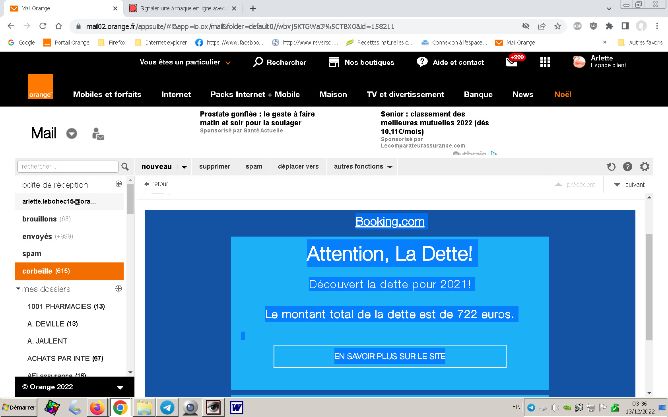Open the Booking.com link

click(x=390, y=221)
